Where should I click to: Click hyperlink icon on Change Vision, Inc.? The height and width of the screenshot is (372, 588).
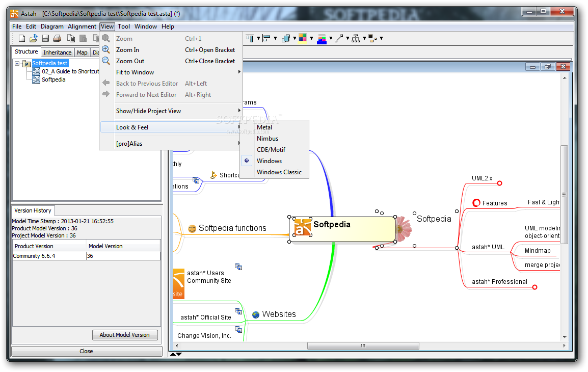pyautogui.click(x=238, y=330)
